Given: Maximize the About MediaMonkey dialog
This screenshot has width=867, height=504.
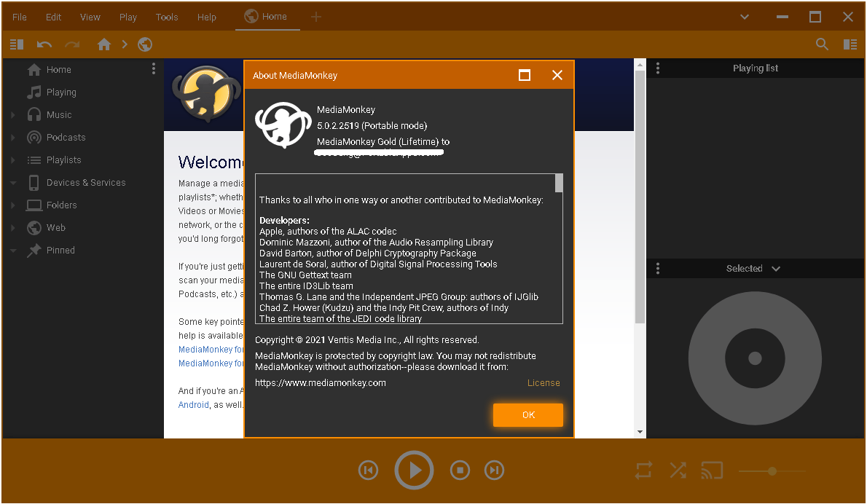Looking at the screenshot, I should tap(525, 75).
